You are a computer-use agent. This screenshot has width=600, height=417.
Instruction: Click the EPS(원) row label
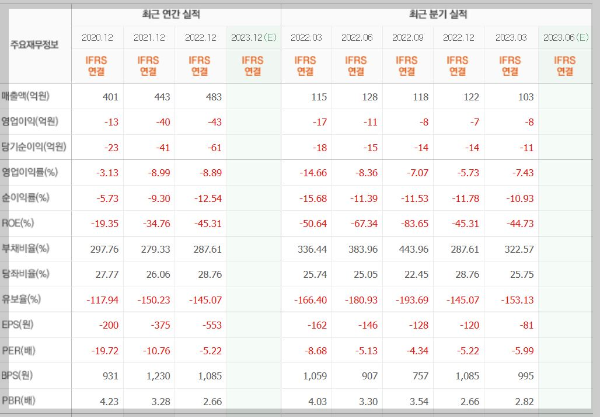pyautogui.click(x=18, y=325)
